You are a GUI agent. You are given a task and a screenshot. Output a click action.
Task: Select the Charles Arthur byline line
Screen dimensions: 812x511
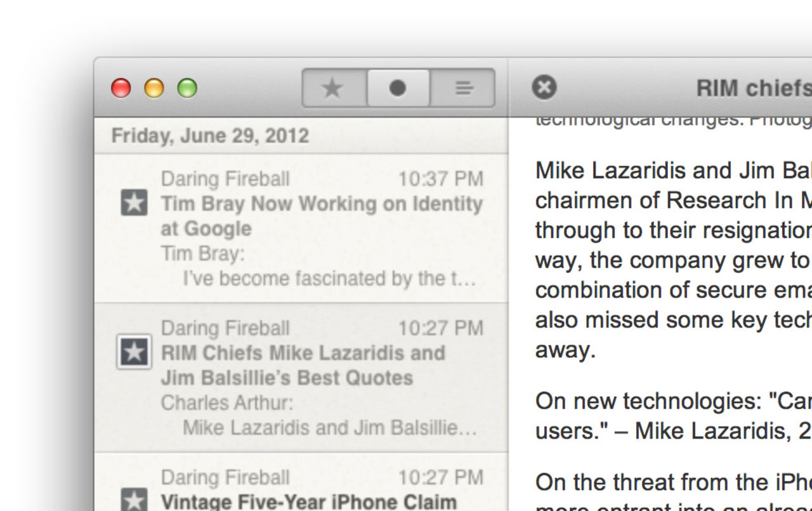[x=227, y=403]
